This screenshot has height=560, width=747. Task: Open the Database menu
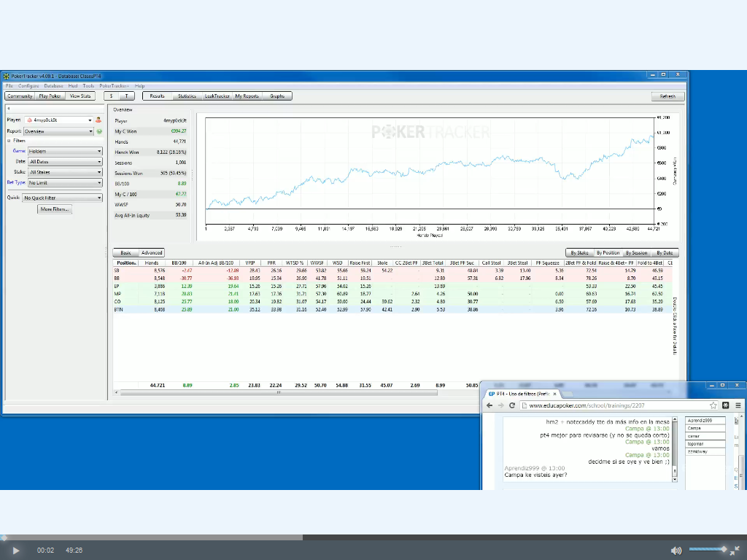pos(53,86)
